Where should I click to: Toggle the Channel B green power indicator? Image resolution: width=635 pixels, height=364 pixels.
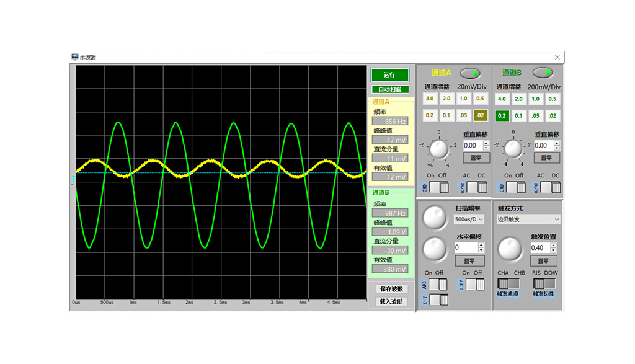[543, 73]
